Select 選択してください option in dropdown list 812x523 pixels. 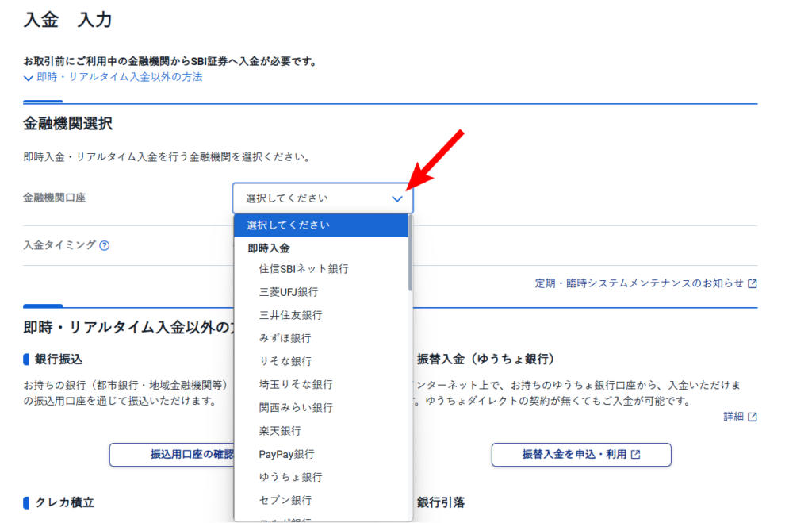321,225
